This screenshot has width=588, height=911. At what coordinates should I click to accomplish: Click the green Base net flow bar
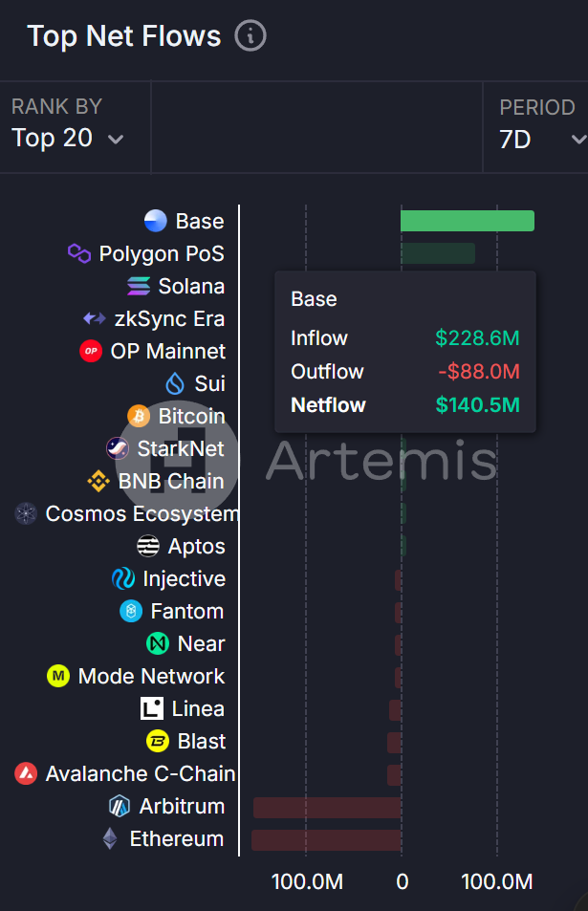[467, 222]
